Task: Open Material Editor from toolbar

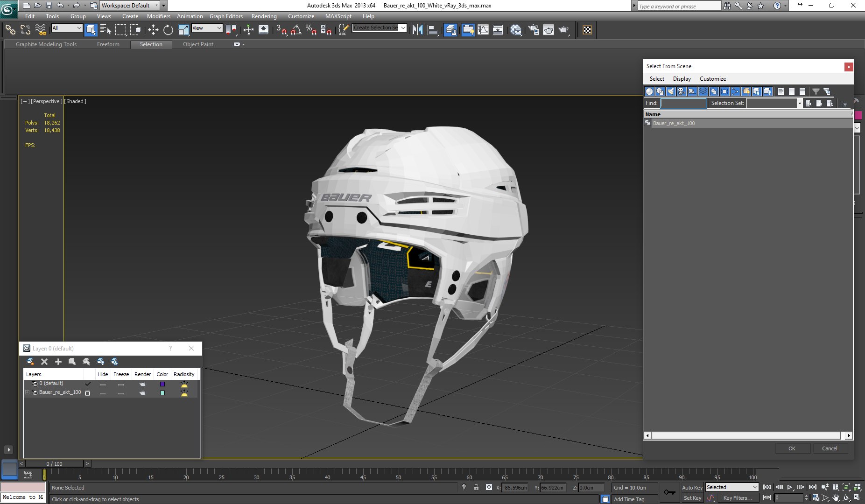Action: click(x=516, y=30)
